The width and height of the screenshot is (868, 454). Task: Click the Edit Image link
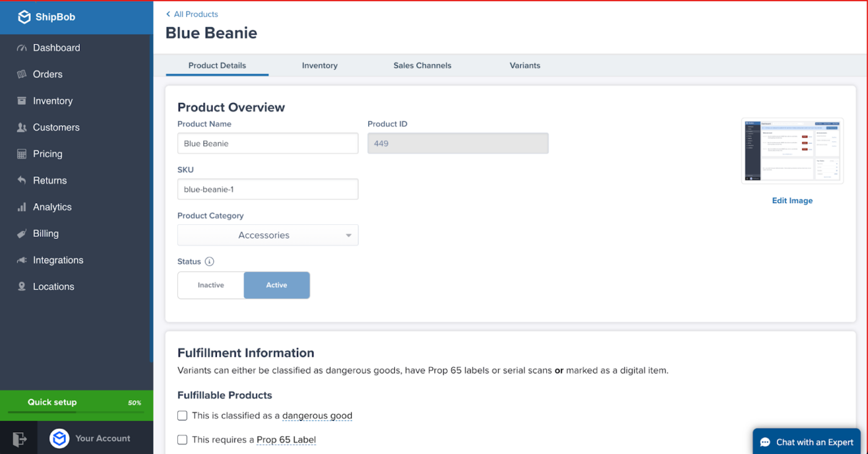(x=792, y=201)
